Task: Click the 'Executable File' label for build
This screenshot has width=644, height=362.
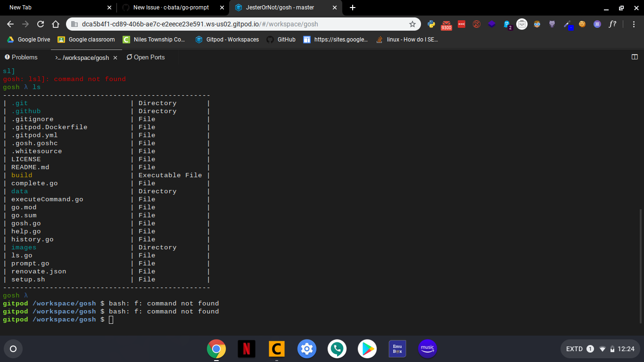Action: pyautogui.click(x=170, y=175)
